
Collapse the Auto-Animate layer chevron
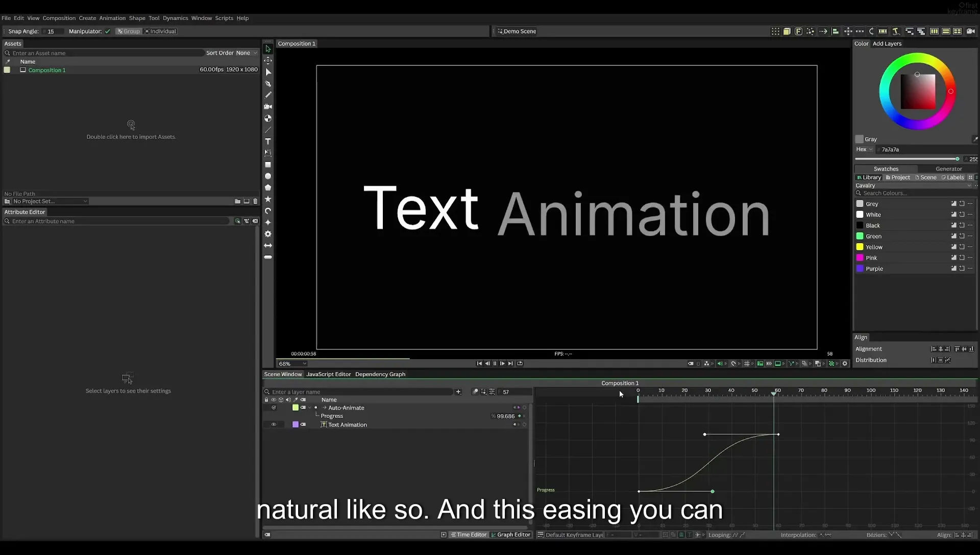click(x=310, y=408)
